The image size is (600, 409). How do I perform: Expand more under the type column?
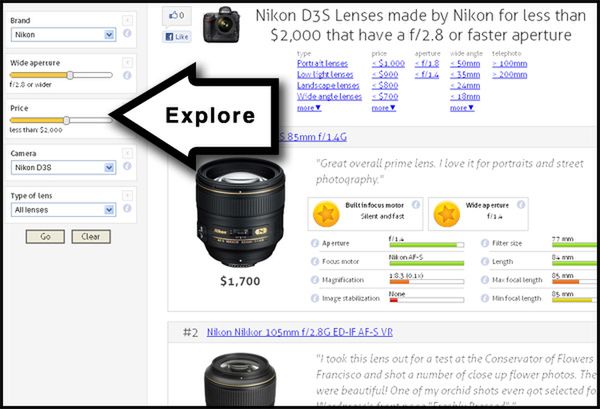click(x=309, y=108)
